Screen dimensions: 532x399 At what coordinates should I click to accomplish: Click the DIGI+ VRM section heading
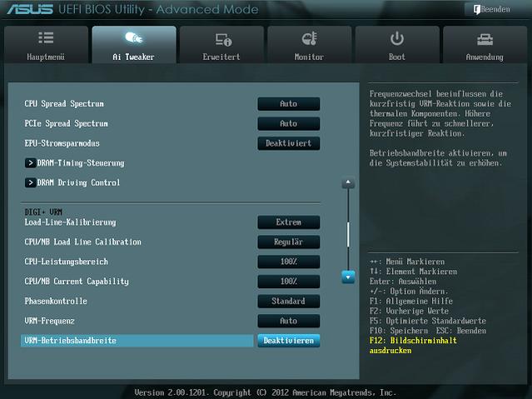43,212
